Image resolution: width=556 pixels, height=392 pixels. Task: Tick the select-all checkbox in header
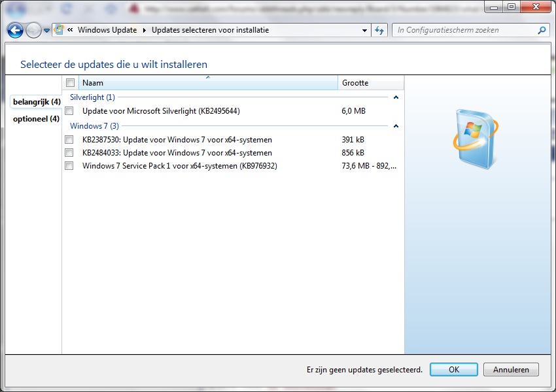pyautogui.click(x=70, y=83)
